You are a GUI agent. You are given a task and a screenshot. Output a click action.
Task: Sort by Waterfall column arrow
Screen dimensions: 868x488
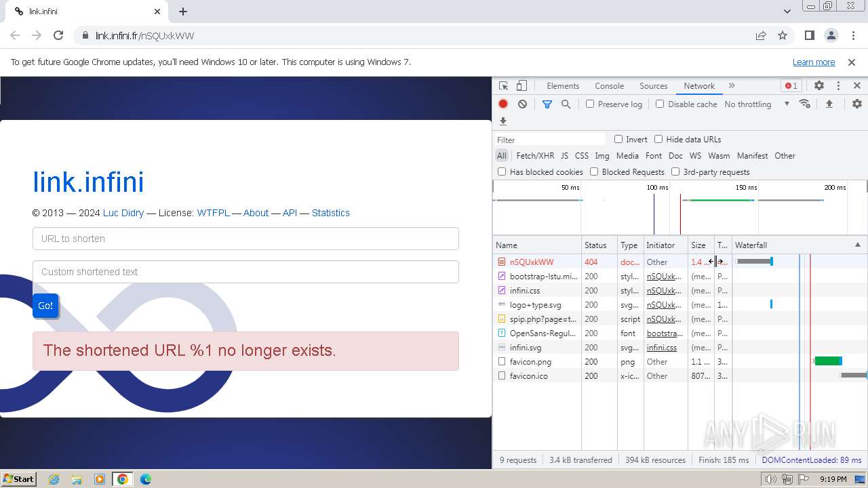857,245
